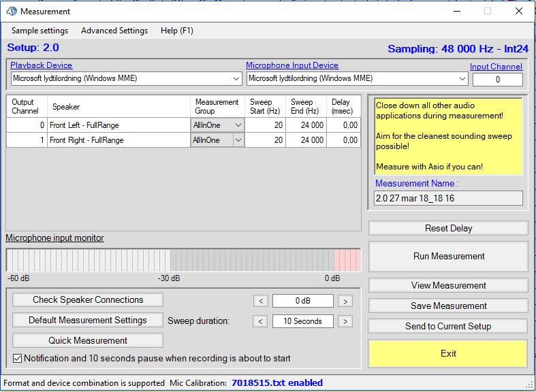Image resolution: width=536 pixels, height=392 pixels.
Task: Open Measurement Group dropdown for Front Left
Action: coord(238,125)
